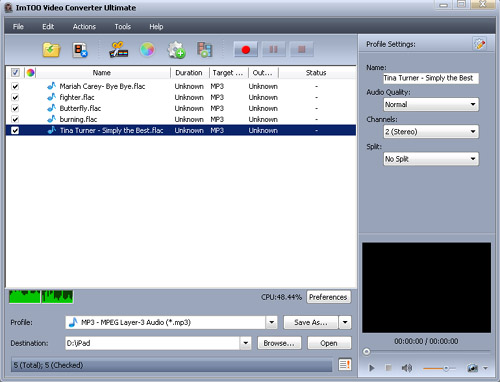This screenshot has height=382, width=500.
Task: Open the Clip scissors tool
Action: coord(118,50)
